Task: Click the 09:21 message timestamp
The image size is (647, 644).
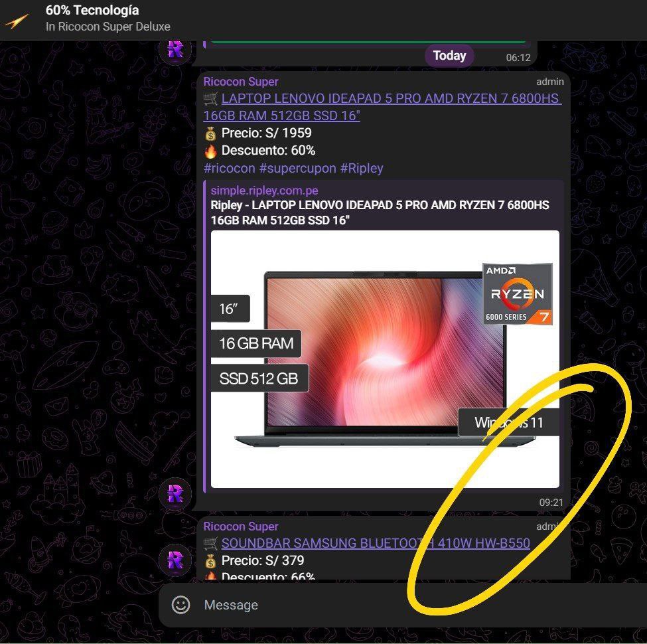Action: click(x=551, y=503)
